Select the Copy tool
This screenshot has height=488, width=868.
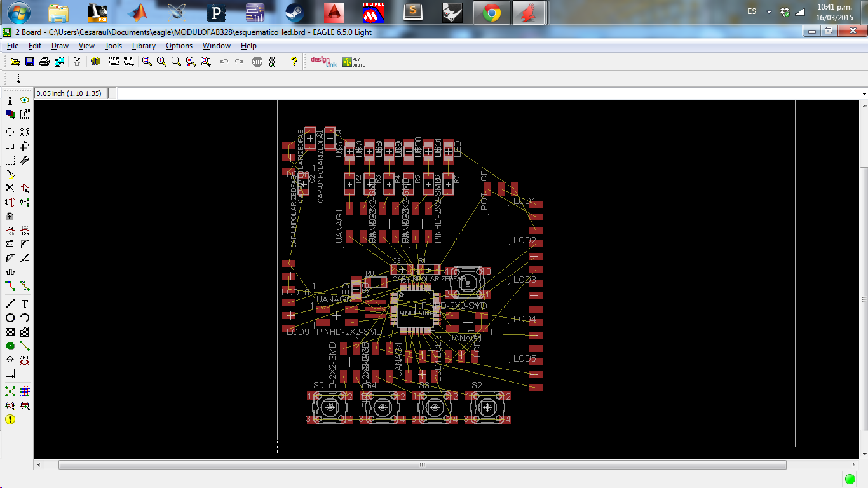click(x=25, y=132)
